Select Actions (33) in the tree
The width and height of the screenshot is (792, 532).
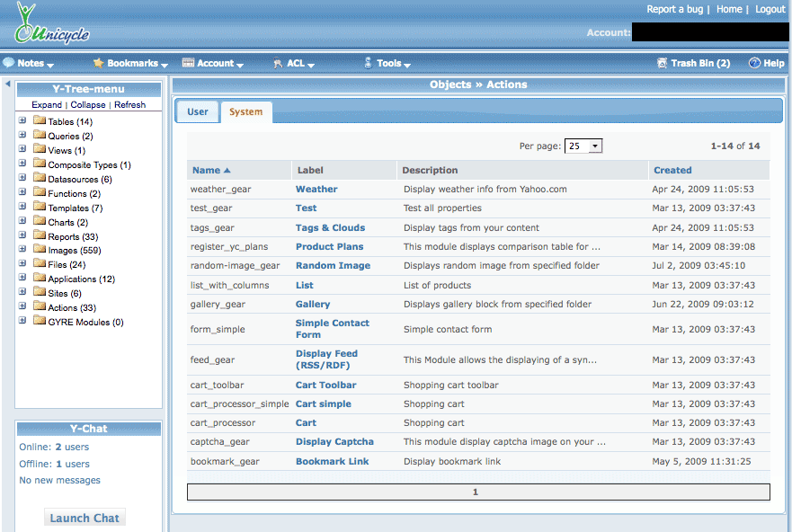[x=74, y=308]
